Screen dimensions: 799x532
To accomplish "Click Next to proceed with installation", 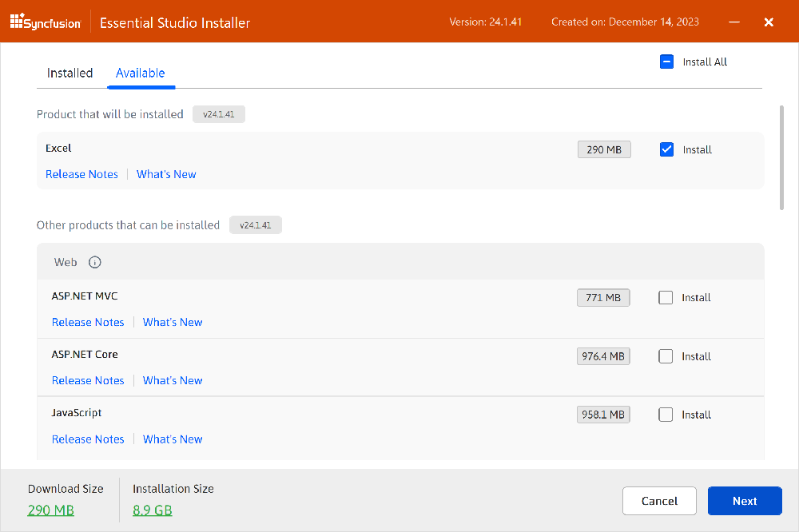I will [x=745, y=501].
